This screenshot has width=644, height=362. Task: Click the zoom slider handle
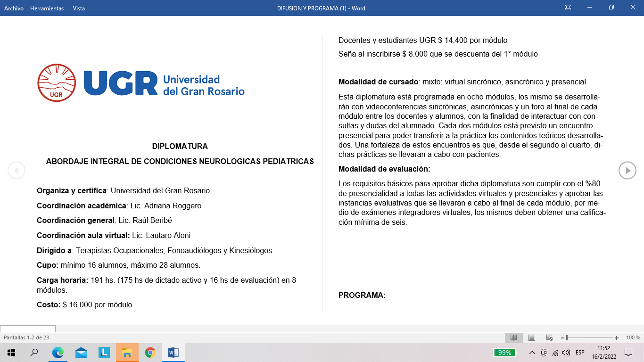[567, 338]
